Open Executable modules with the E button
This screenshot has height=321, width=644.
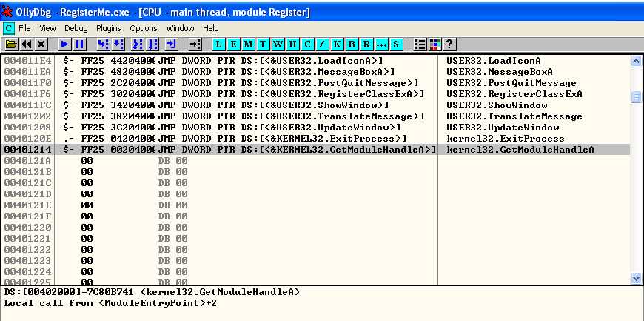click(233, 44)
